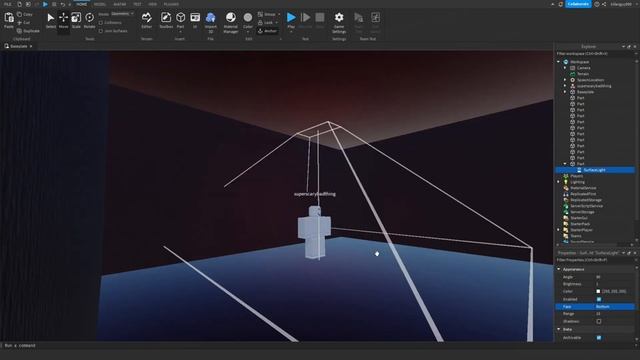The height and width of the screenshot is (360, 640).
Task: Toggle the Enabled property checkbox
Action: [599, 299]
